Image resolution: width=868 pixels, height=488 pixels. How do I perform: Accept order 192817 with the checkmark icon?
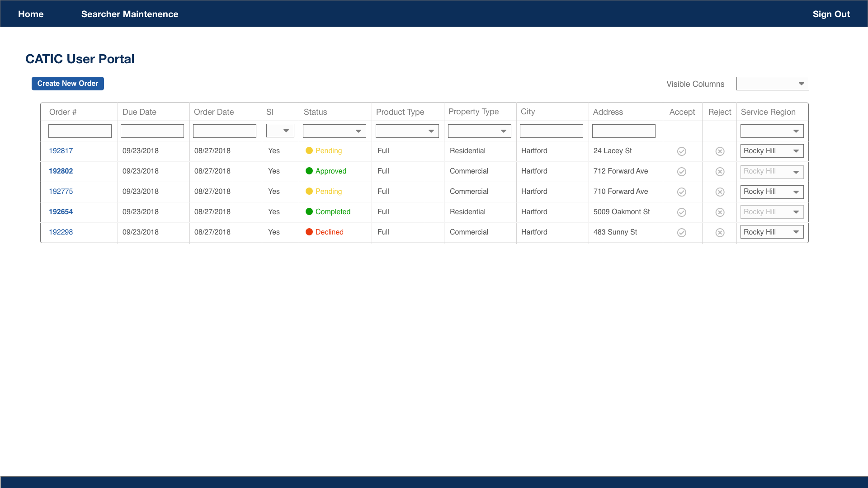coord(682,151)
